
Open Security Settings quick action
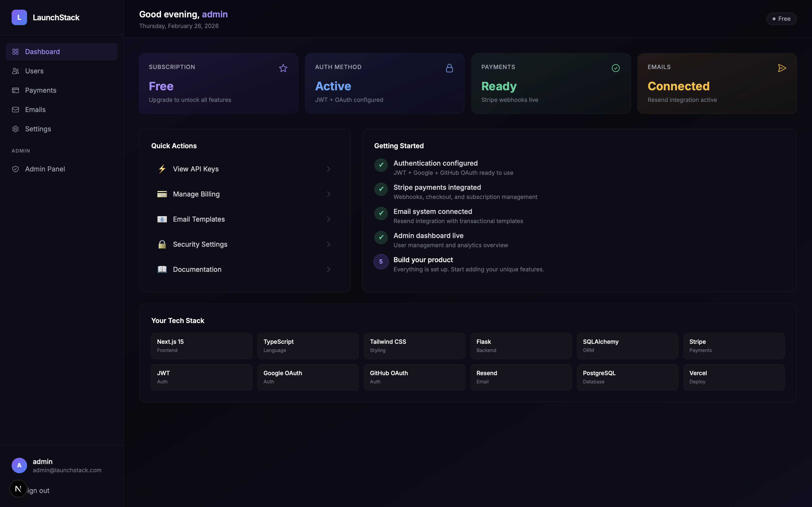coord(200,244)
